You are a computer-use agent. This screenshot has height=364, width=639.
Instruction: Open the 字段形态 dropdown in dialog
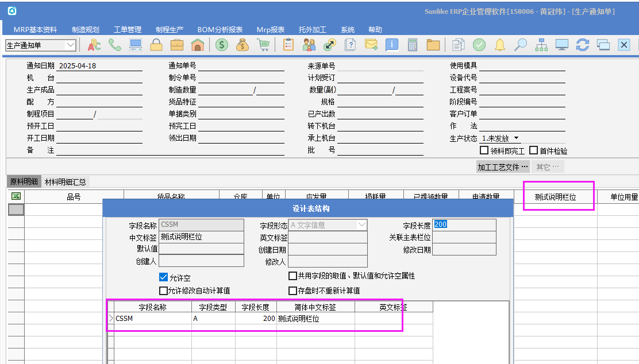361,225
